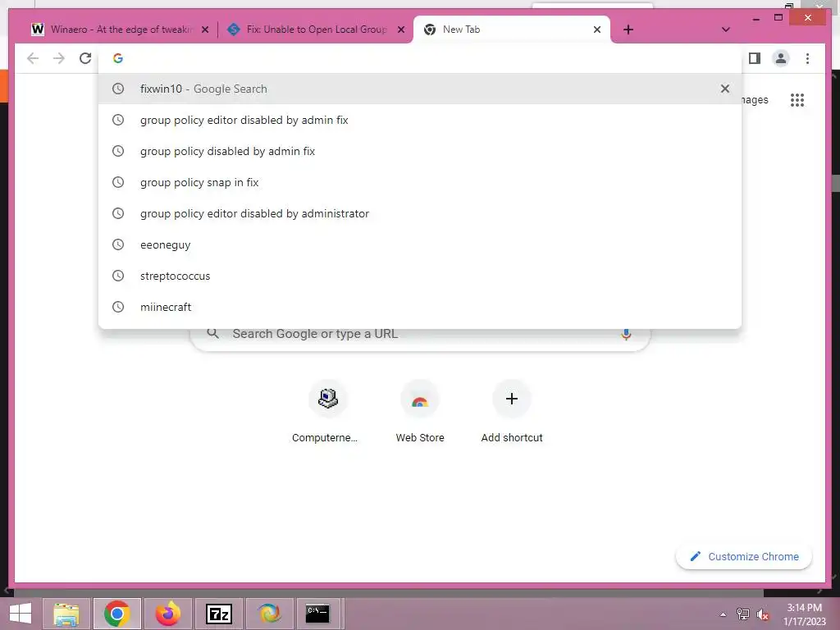Open the Edge-like swirl taskbar icon

click(269, 614)
